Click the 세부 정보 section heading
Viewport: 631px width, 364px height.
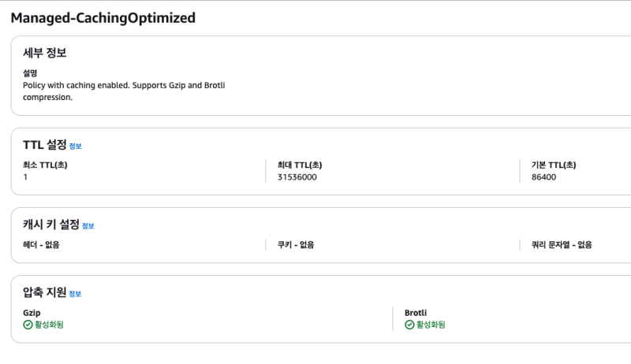(45, 54)
